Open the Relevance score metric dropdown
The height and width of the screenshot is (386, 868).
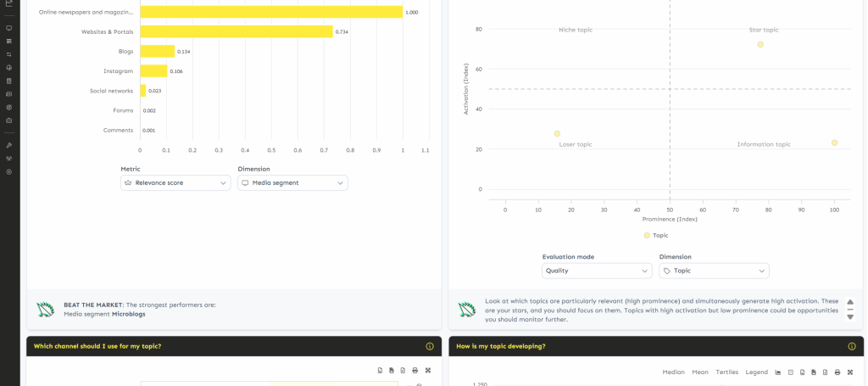(x=175, y=182)
